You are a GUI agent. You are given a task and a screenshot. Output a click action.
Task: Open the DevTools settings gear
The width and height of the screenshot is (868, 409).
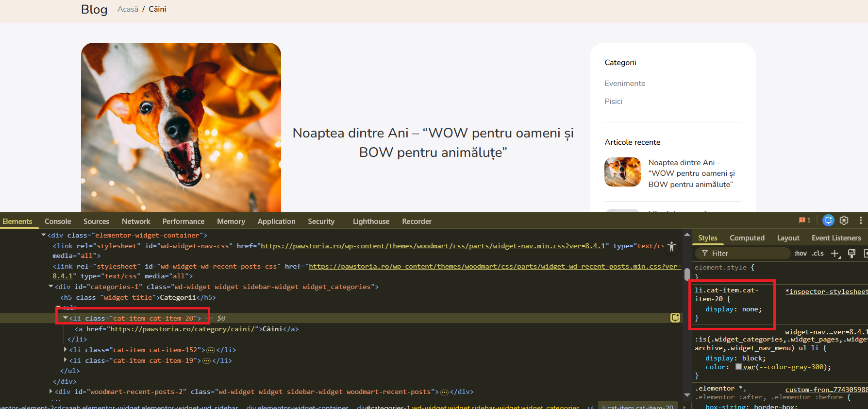(x=844, y=221)
